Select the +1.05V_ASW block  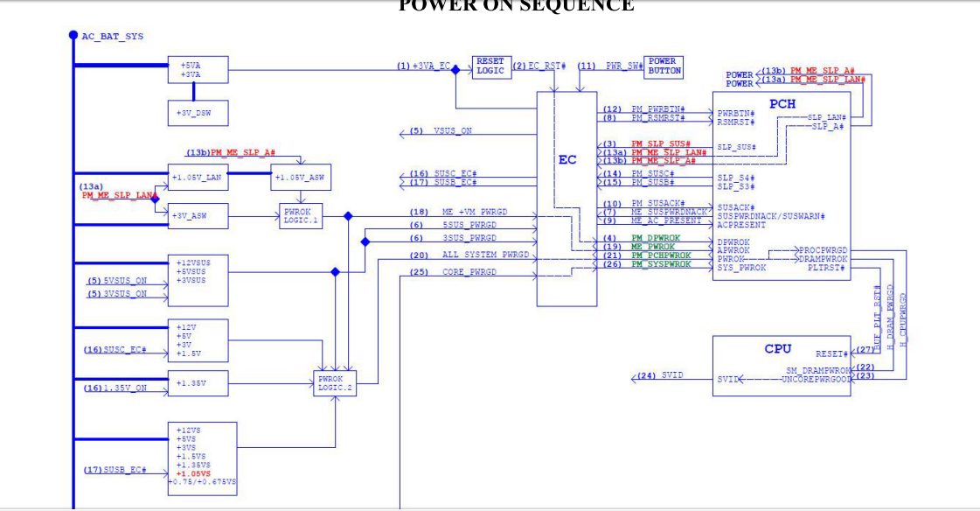pos(301,178)
